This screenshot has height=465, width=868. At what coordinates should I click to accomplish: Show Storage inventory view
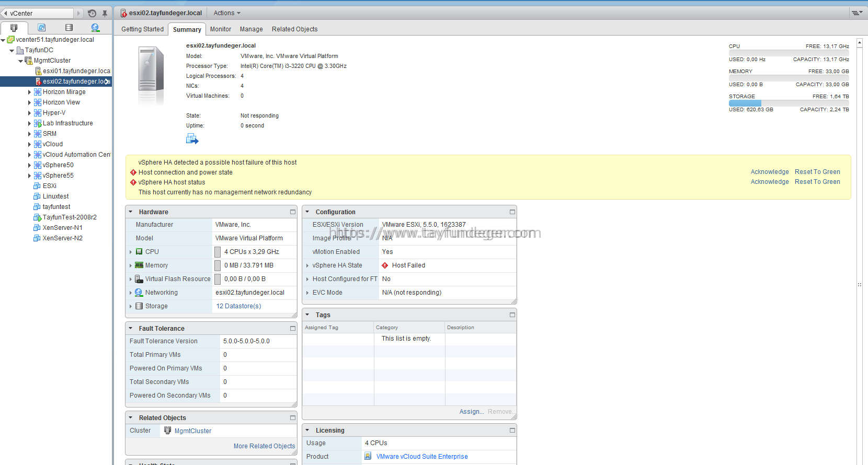pos(69,27)
